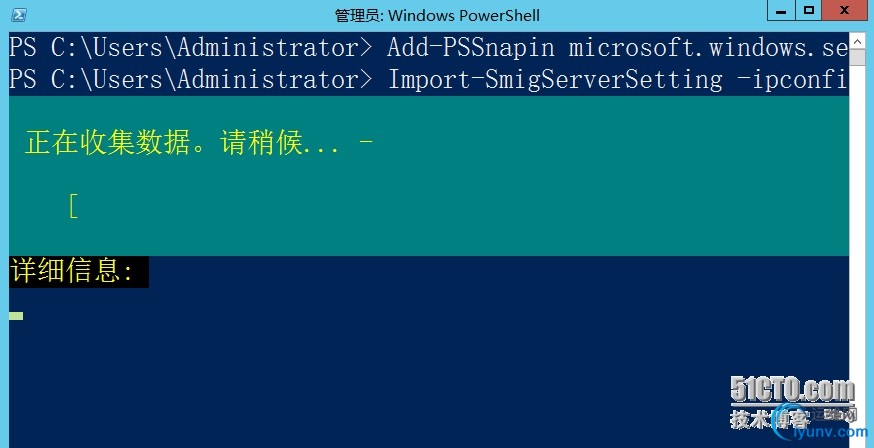Click the second line's PS C:\Users\Administrator> prompt
874x448 pixels.
tap(190, 80)
